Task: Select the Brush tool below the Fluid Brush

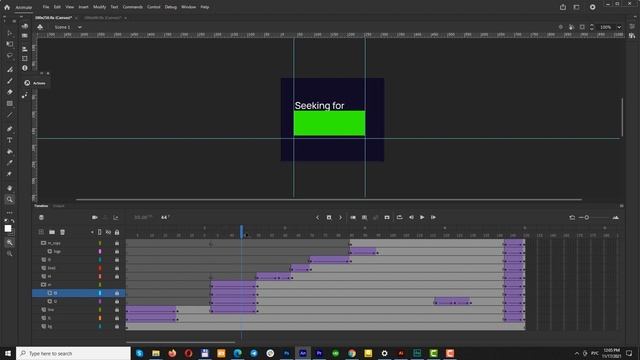Action: (x=10, y=81)
